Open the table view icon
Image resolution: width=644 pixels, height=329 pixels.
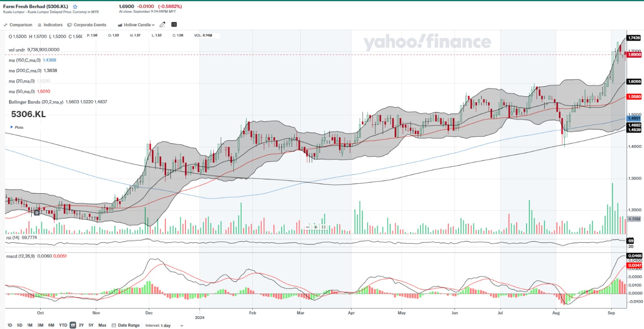click(x=174, y=25)
